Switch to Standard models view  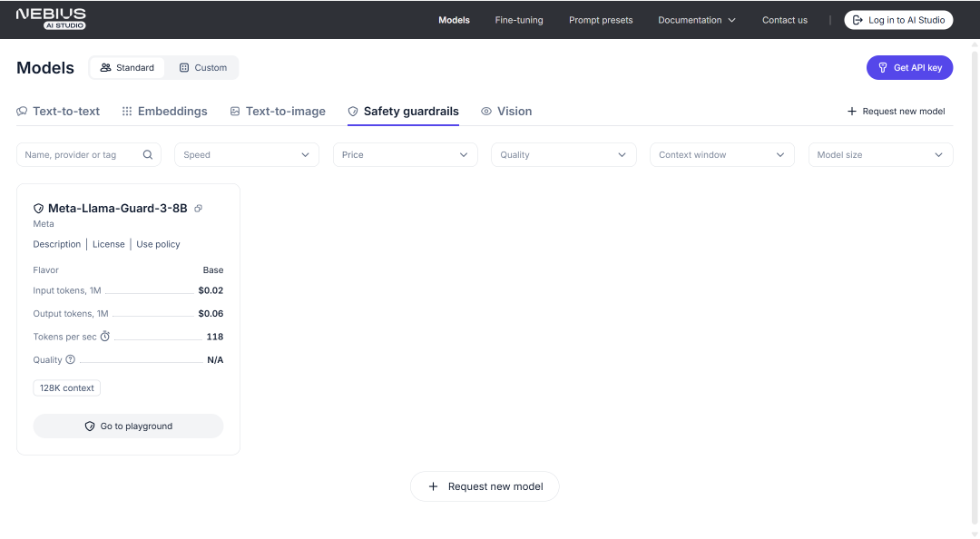[127, 67]
